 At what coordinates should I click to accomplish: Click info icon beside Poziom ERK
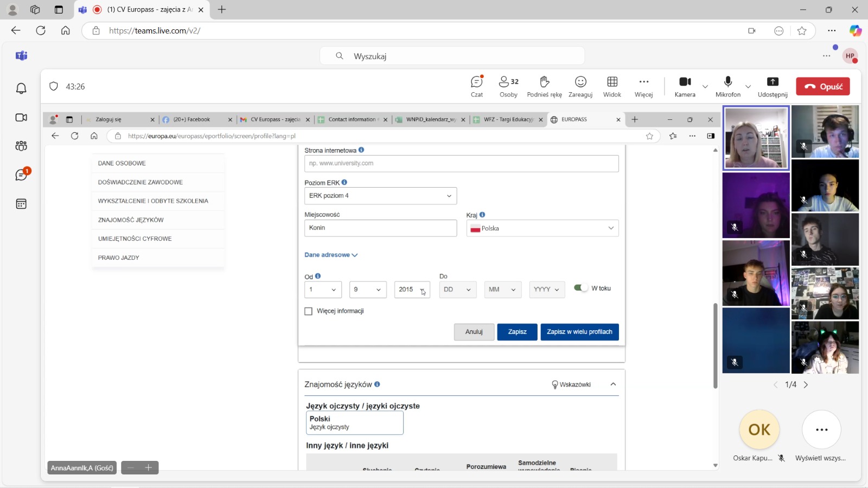[x=344, y=182]
